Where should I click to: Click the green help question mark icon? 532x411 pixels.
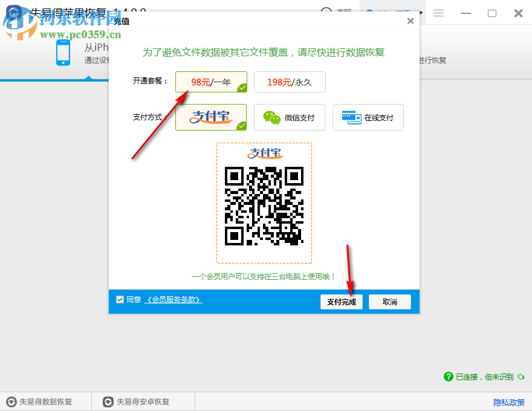448,377
